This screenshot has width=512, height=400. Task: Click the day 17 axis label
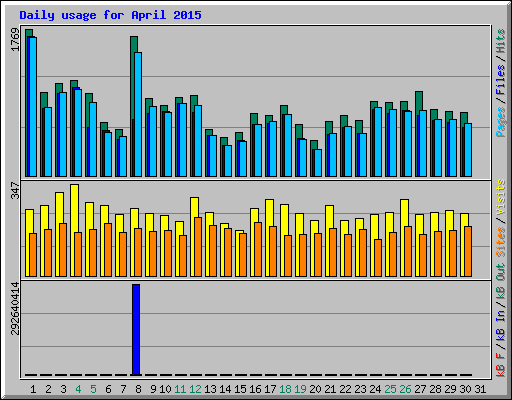[270, 389]
